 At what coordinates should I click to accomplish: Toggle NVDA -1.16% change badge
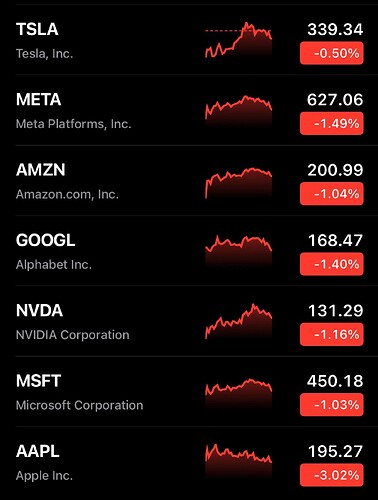click(332, 335)
